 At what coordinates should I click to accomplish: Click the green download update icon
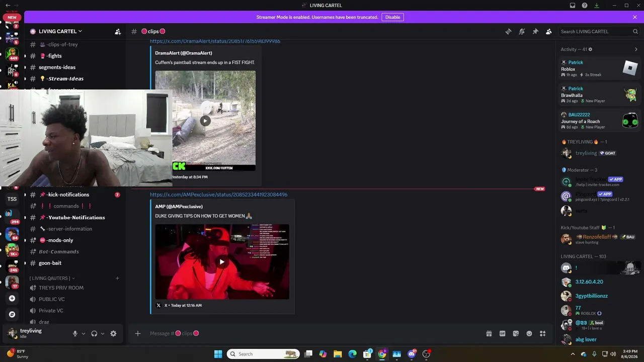597,6
